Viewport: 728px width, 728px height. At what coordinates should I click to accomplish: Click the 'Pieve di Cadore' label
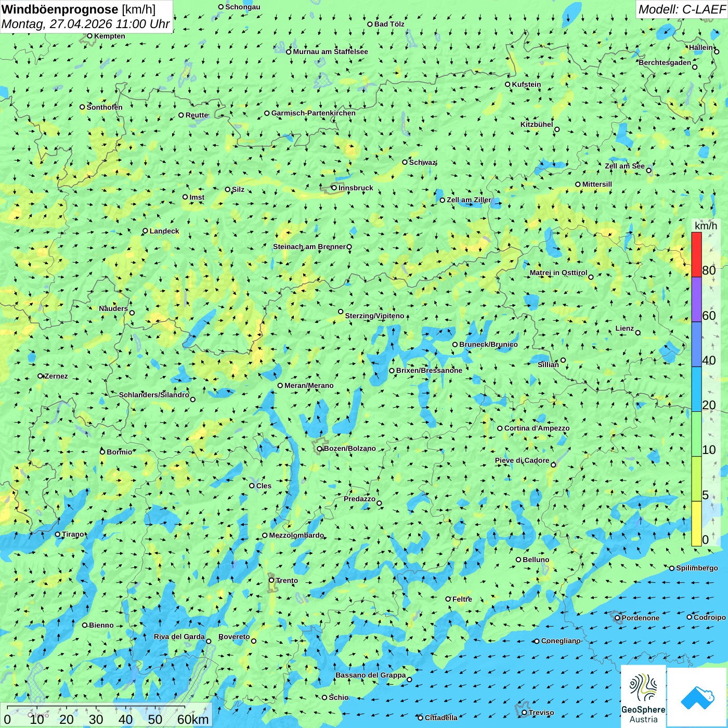522,460
